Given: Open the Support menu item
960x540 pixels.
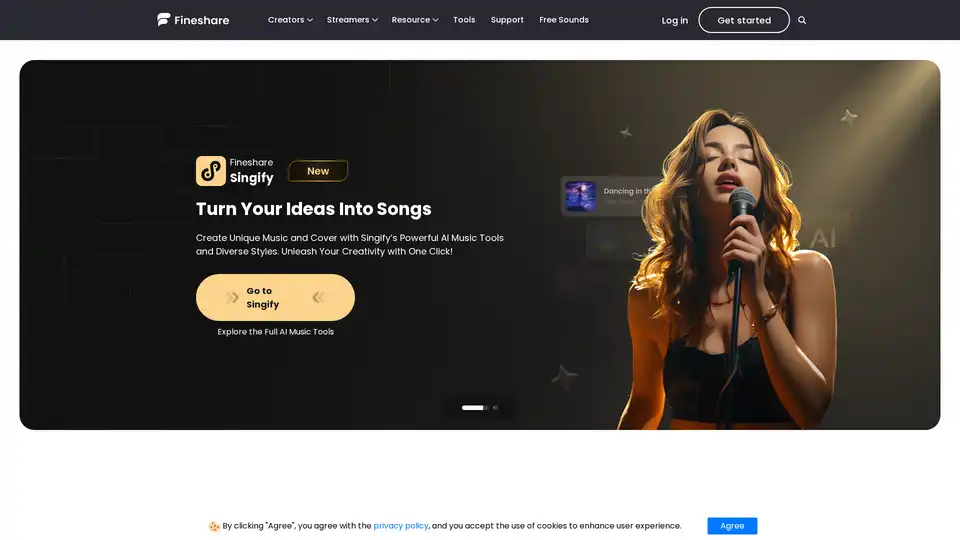Looking at the screenshot, I should [507, 20].
